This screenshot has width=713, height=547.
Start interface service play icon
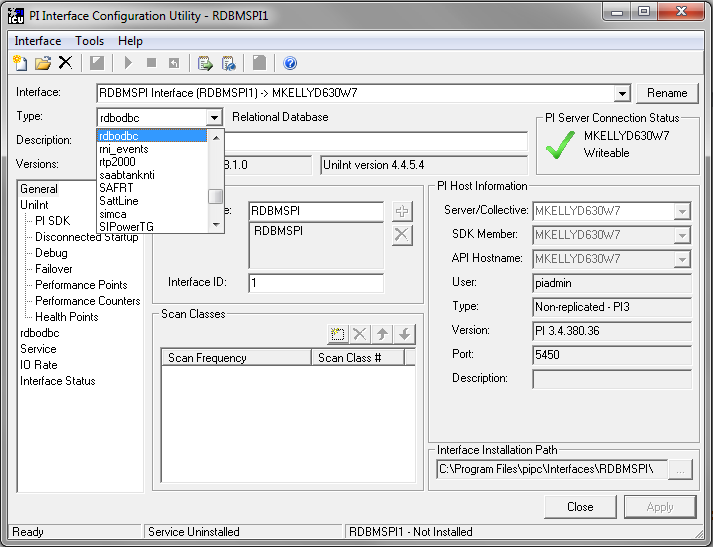(128, 63)
